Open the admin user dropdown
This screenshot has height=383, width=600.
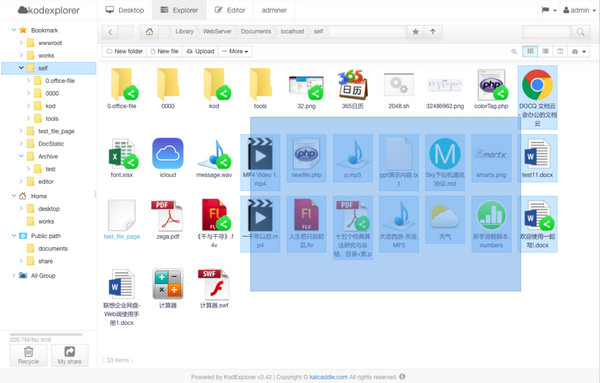coord(579,10)
